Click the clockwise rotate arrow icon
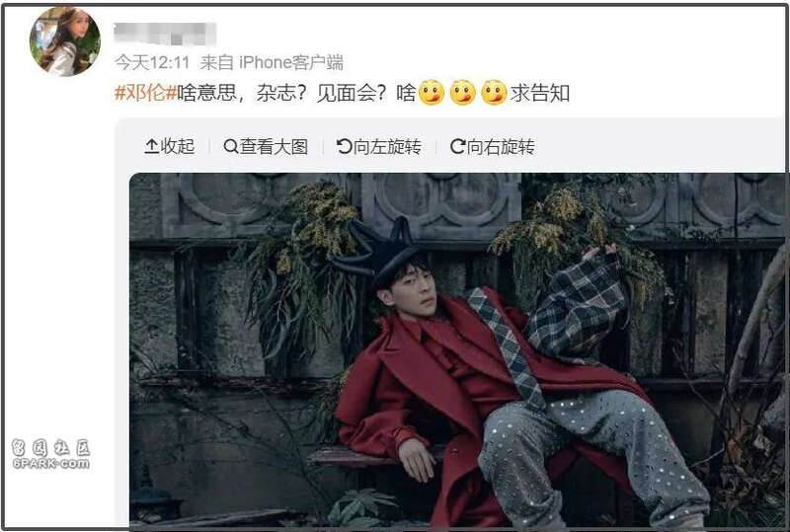The height and width of the screenshot is (532, 790). [457, 147]
